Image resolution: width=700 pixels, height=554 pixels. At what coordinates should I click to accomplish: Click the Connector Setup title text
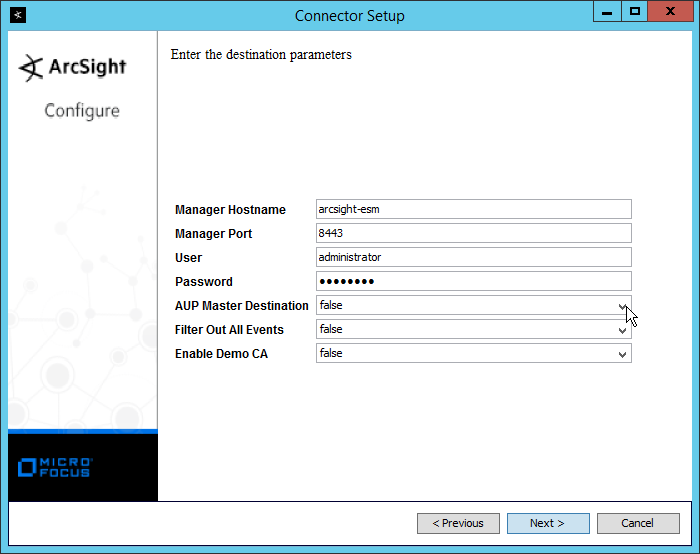click(x=350, y=16)
